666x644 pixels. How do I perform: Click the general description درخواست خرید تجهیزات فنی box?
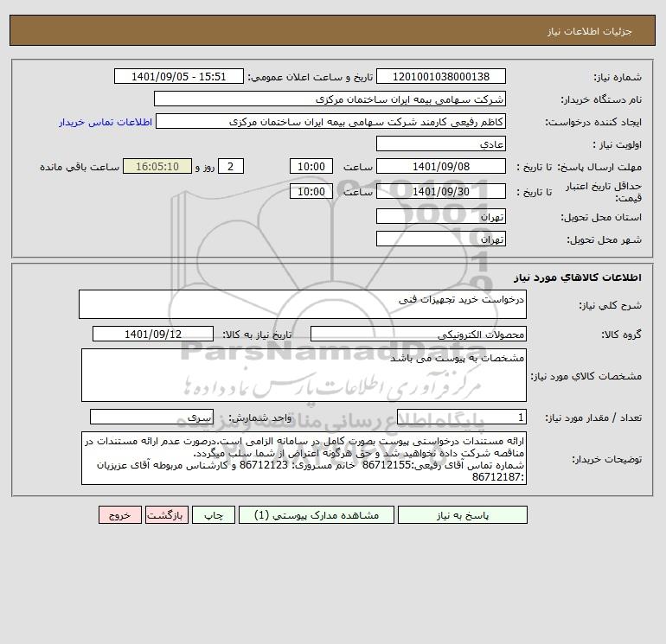303,304
